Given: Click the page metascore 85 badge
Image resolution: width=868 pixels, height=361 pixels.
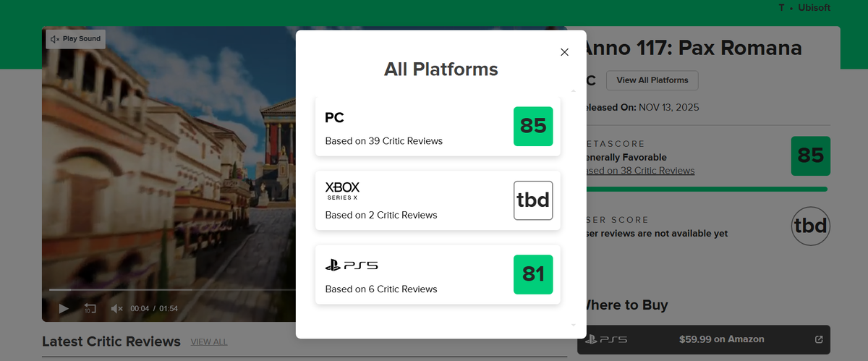Looking at the screenshot, I should 811,156.
